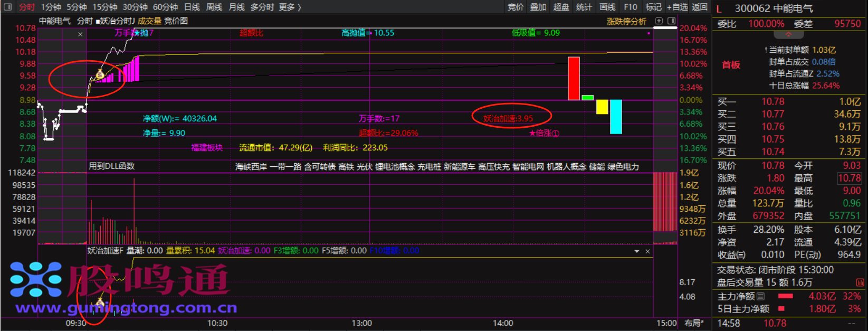This screenshot has width=868, height=331.
Task: Open the 妖冶加速F indicator dropdown arrow
Action: click(637, 251)
